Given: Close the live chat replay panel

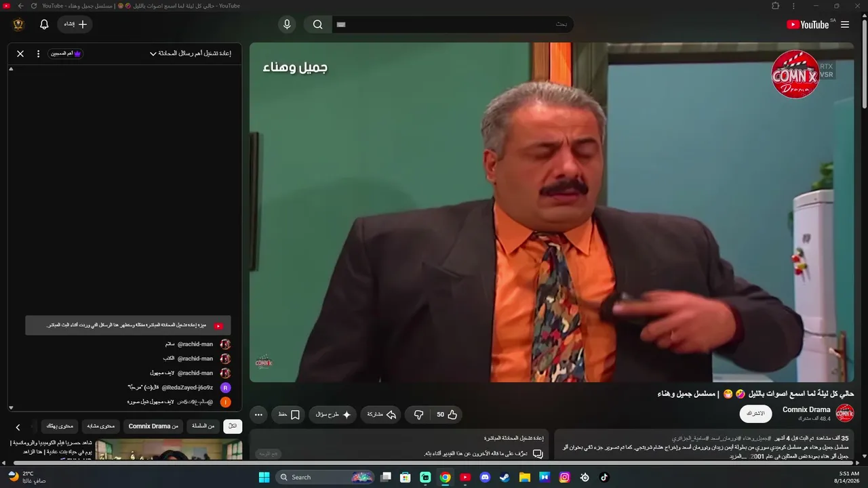Looking at the screenshot, I should 20,54.
